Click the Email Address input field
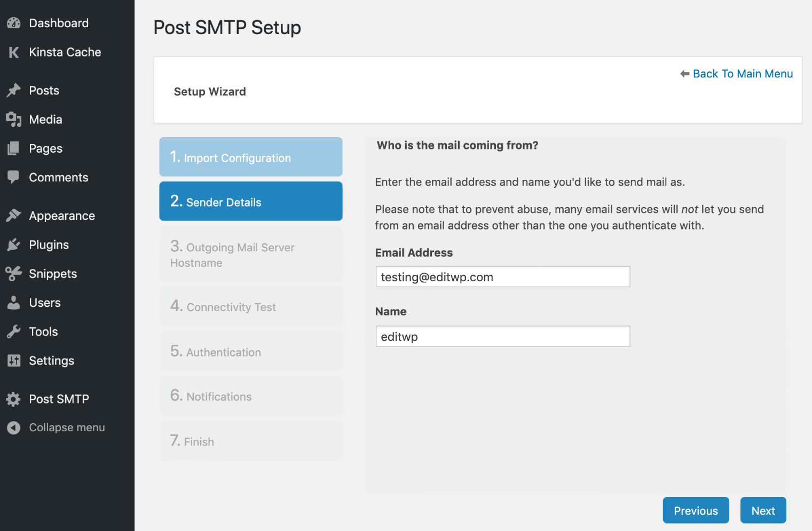The height and width of the screenshot is (531, 812). [x=502, y=276]
